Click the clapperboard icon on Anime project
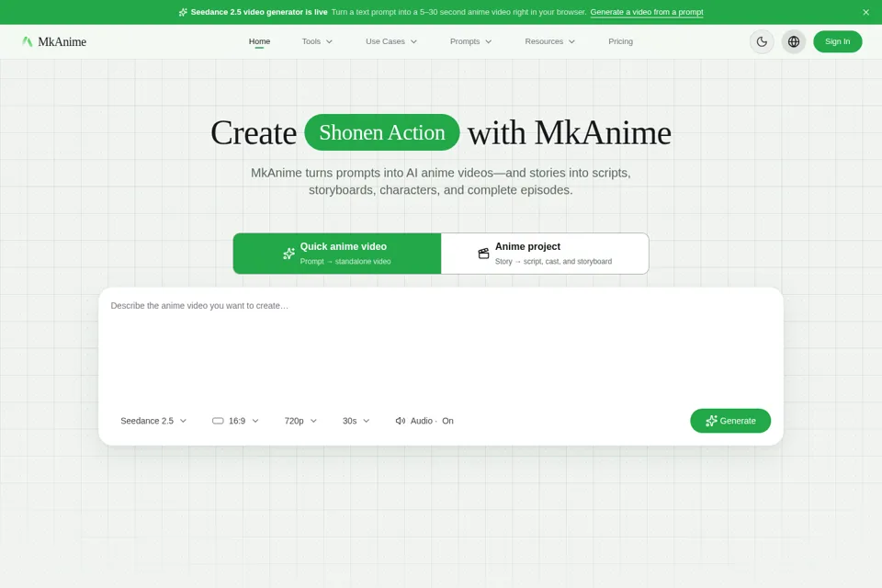This screenshot has width=882, height=588. 483,254
